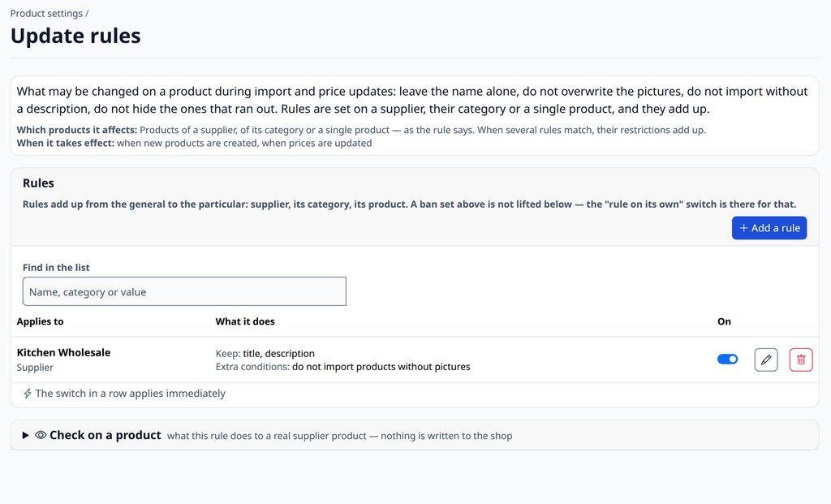Click the Add a rule button

769,228
